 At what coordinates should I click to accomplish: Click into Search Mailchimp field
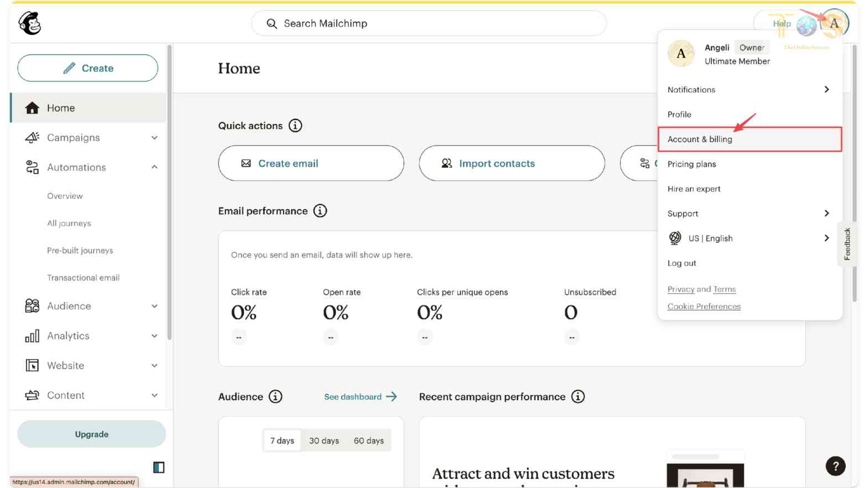coord(429,23)
